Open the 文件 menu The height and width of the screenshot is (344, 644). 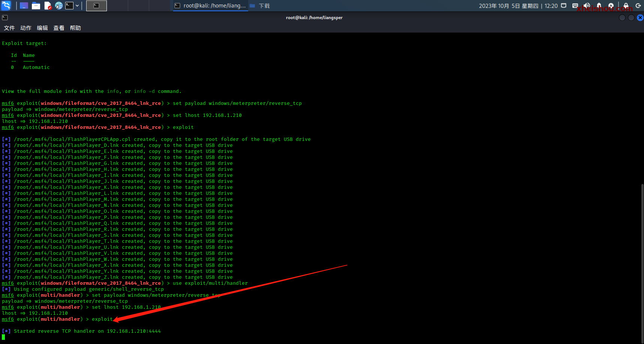[9, 28]
